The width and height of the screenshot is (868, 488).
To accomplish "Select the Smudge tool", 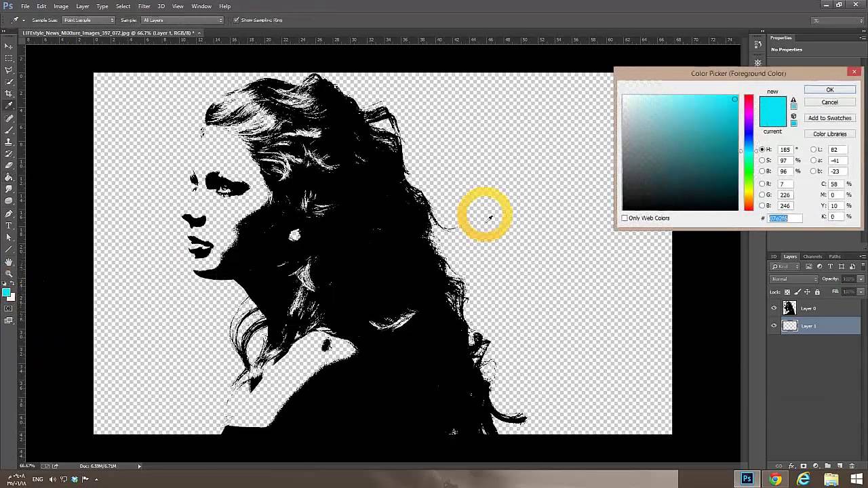I will [x=9, y=189].
